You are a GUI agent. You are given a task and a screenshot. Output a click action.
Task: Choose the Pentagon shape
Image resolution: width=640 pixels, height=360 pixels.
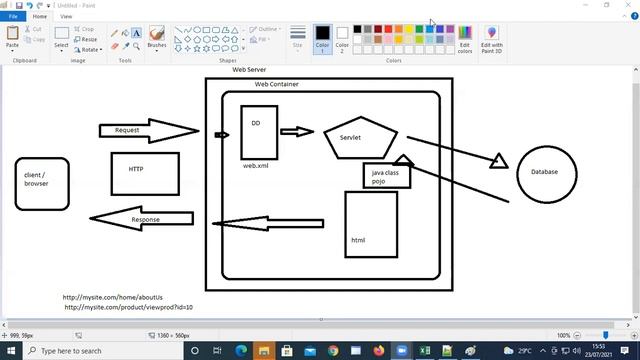197,40
